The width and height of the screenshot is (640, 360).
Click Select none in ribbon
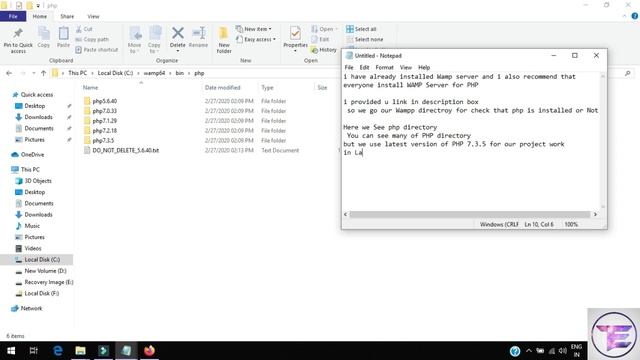point(364,39)
